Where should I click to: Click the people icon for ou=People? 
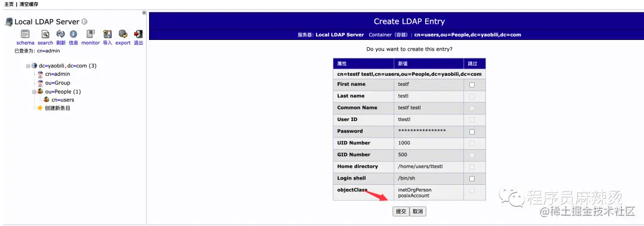[x=41, y=92]
